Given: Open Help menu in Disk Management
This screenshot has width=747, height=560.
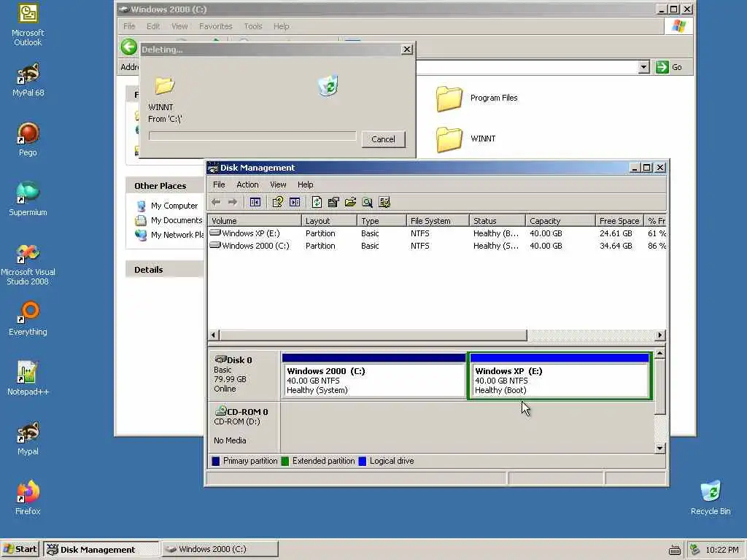Looking at the screenshot, I should coord(306,184).
